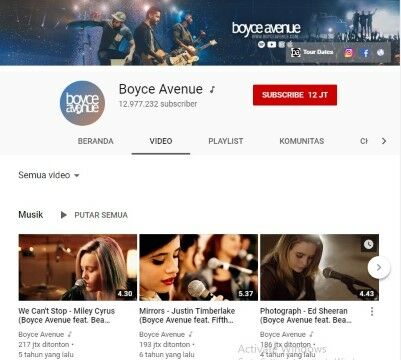
Task: Open the Tour Dates banner link
Action: pos(312,52)
